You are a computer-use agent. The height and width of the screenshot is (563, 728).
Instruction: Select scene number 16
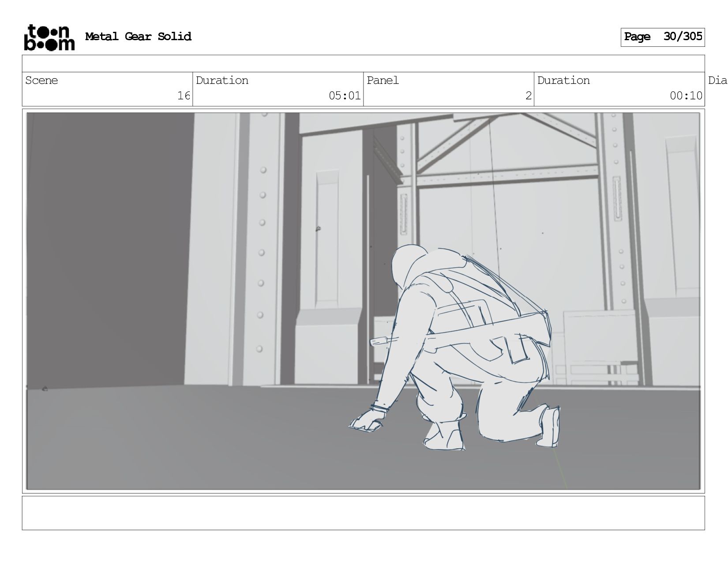pyautogui.click(x=184, y=96)
